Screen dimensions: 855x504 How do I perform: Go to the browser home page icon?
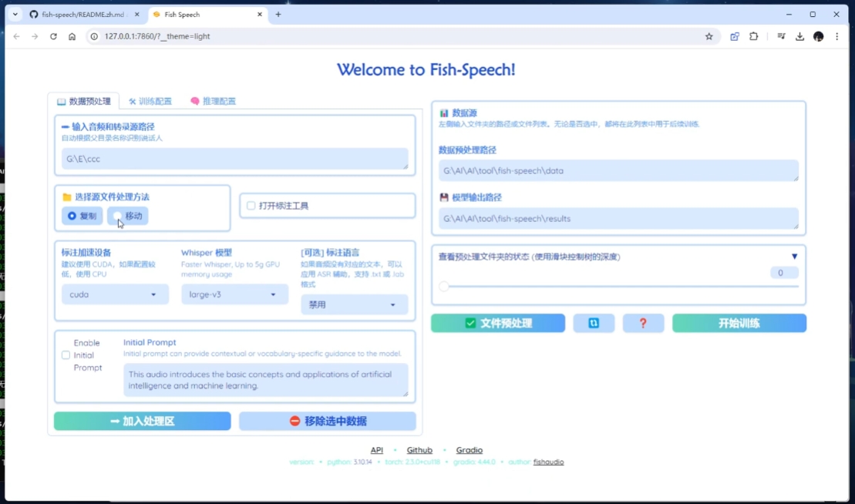pyautogui.click(x=72, y=36)
